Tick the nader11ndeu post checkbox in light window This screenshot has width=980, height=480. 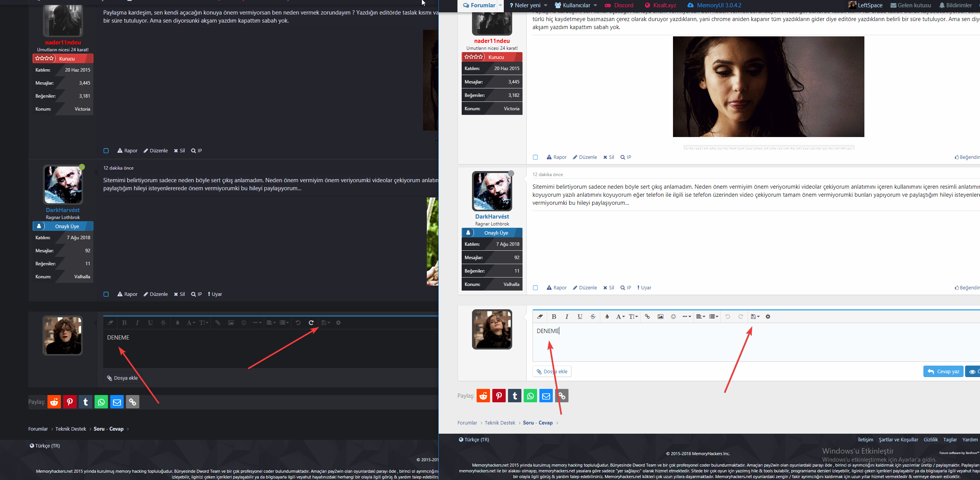tap(536, 157)
